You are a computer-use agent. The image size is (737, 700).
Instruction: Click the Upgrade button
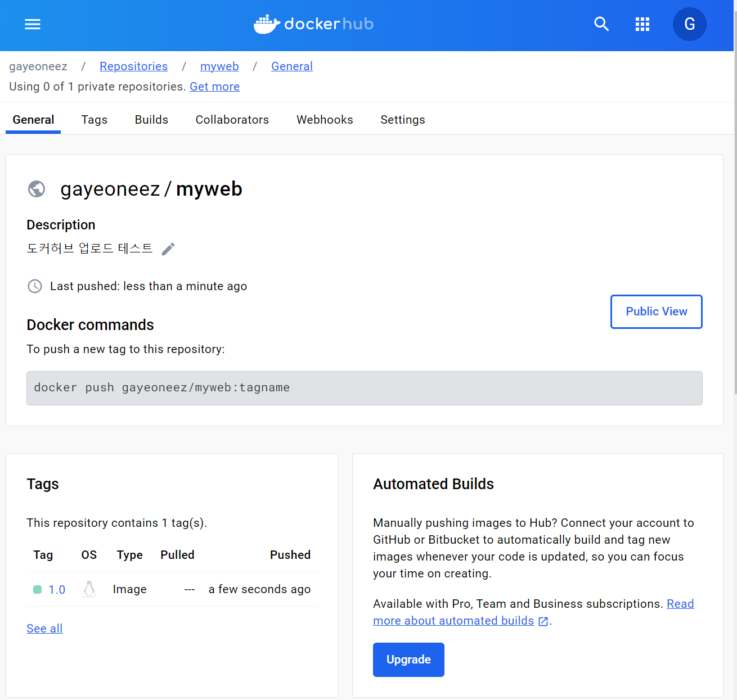[408, 660]
